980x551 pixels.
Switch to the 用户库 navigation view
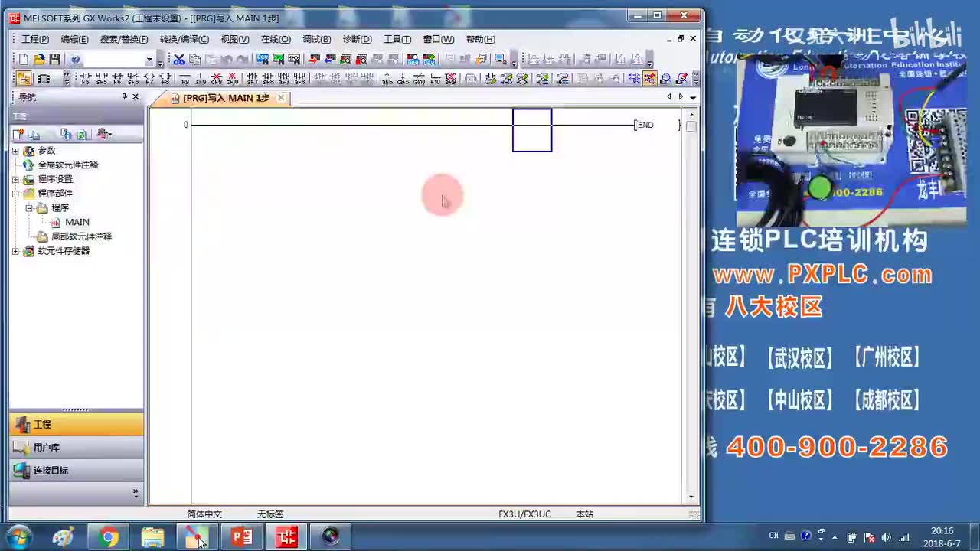pos(77,447)
